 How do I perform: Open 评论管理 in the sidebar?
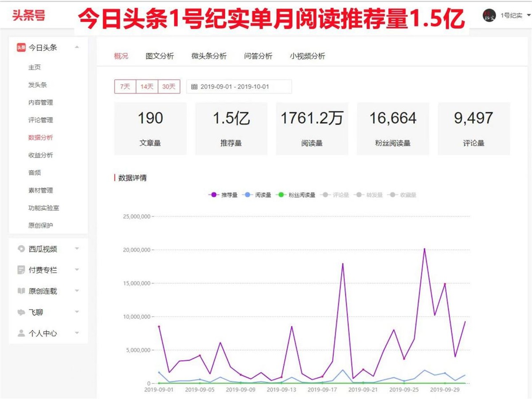coord(40,120)
